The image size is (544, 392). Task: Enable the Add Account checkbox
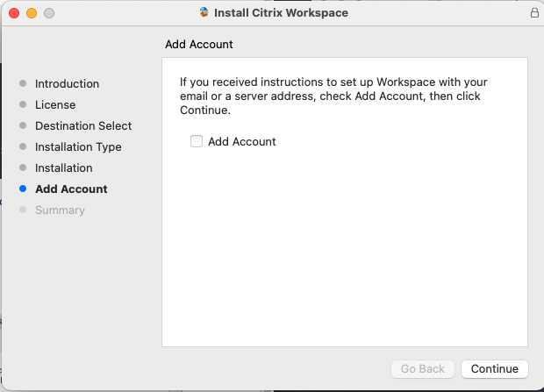click(x=197, y=141)
